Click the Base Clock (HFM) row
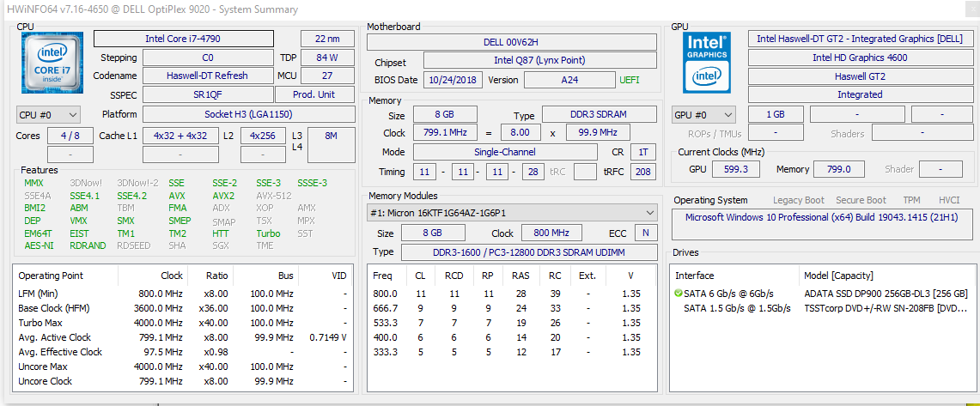This screenshot has width=980, height=406. tap(183, 308)
